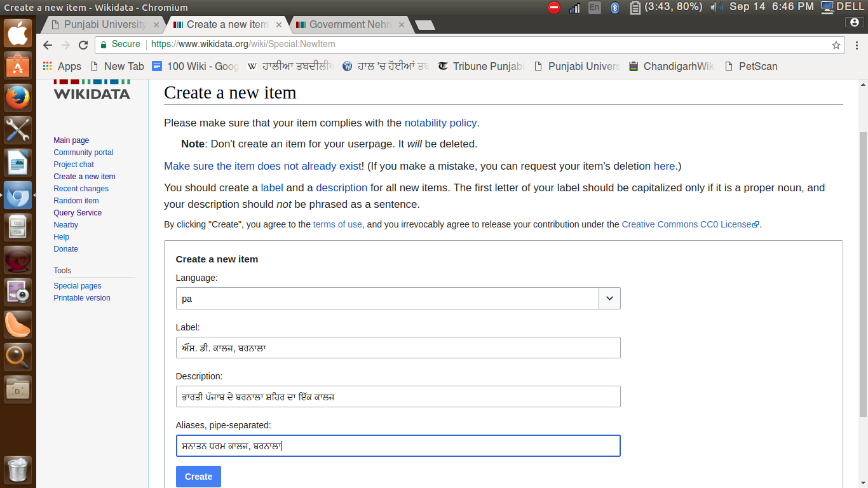Open Query Service sidebar link
Viewport: 868px width, 488px height.
coord(78,213)
